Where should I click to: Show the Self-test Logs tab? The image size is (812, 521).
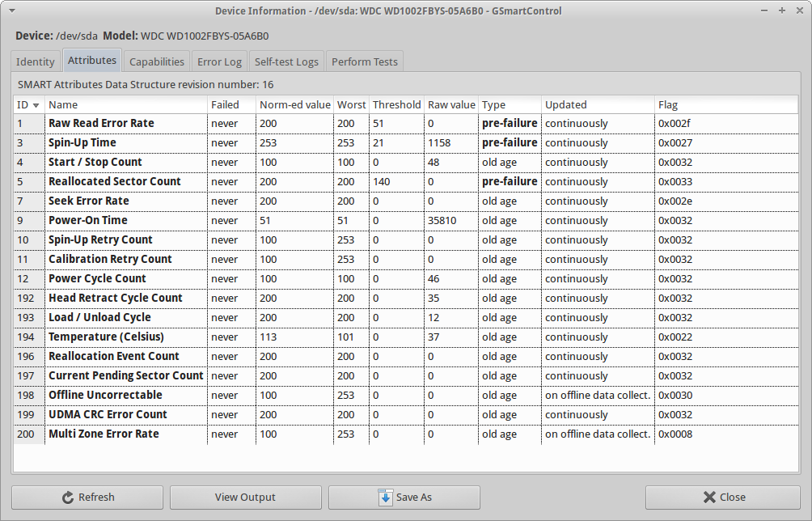[286, 61]
